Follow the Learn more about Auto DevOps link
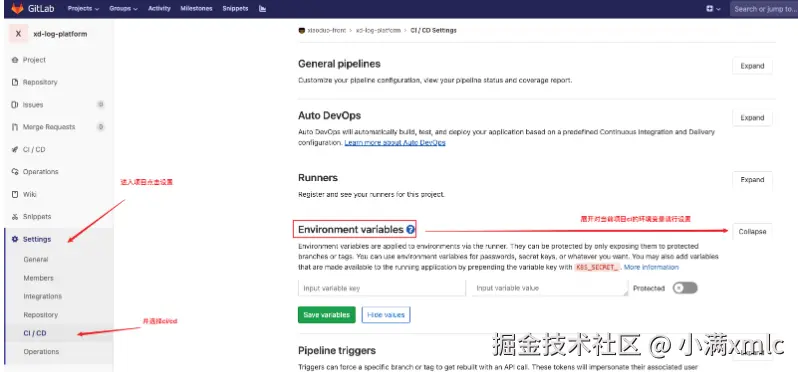The width and height of the screenshot is (798, 372). 395,143
